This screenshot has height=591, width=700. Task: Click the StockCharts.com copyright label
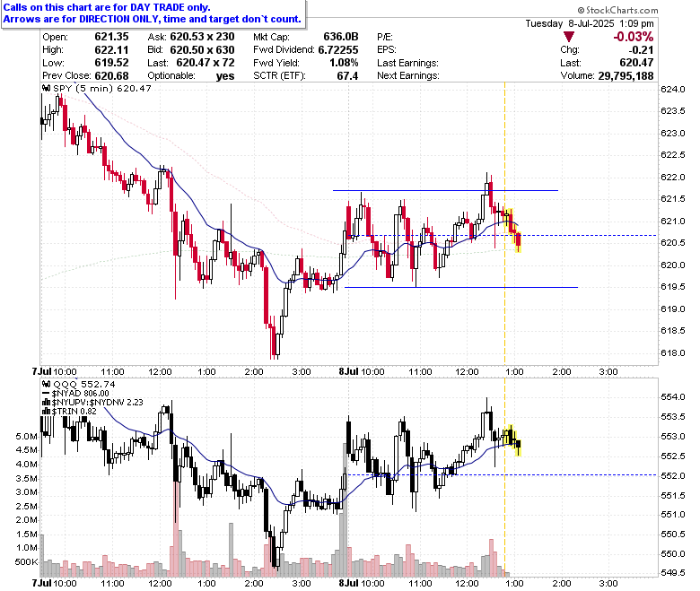point(617,10)
